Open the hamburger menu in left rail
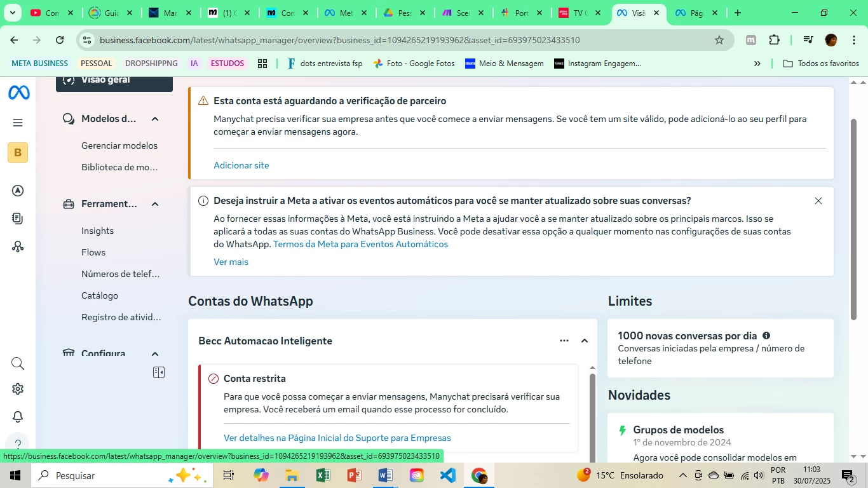 tap(18, 123)
